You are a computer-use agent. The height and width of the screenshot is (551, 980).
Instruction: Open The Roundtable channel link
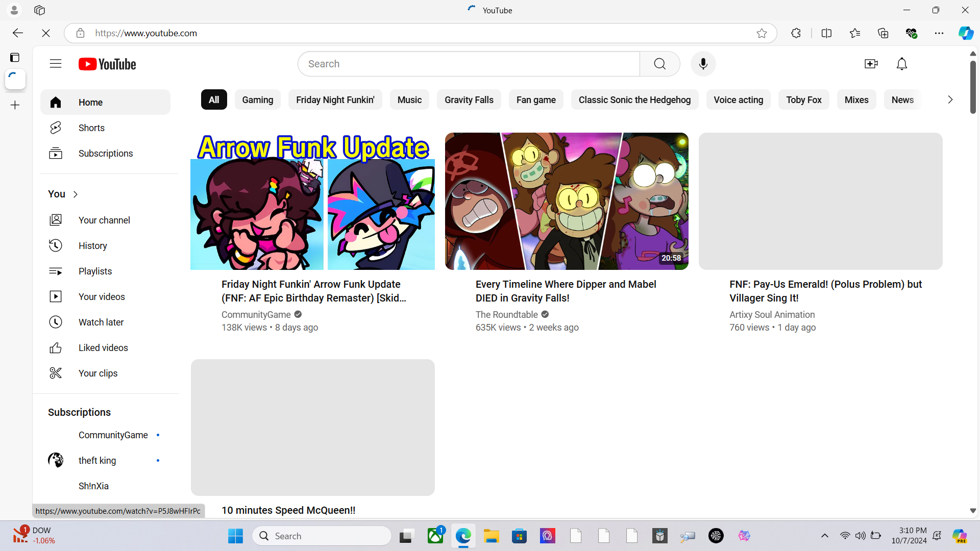pos(506,315)
